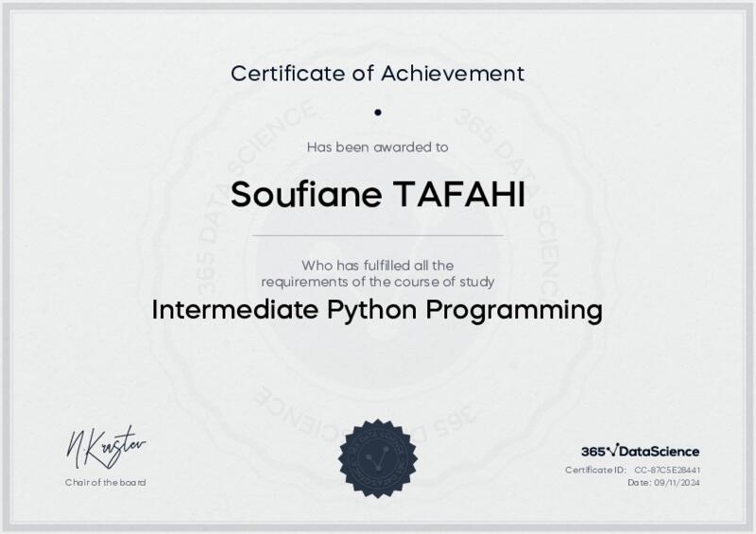Select the certificate ID value CC-87C5E28441
The image size is (756, 534).
click(666, 470)
